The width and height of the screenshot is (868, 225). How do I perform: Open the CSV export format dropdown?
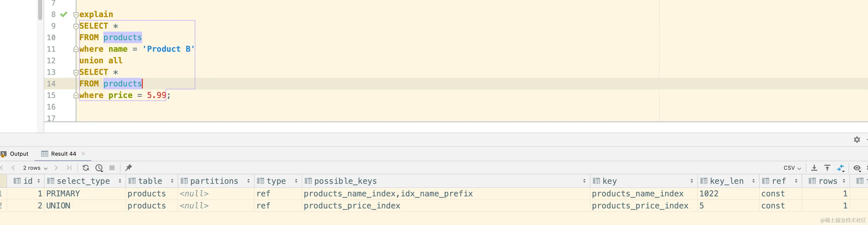(x=792, y=168)
